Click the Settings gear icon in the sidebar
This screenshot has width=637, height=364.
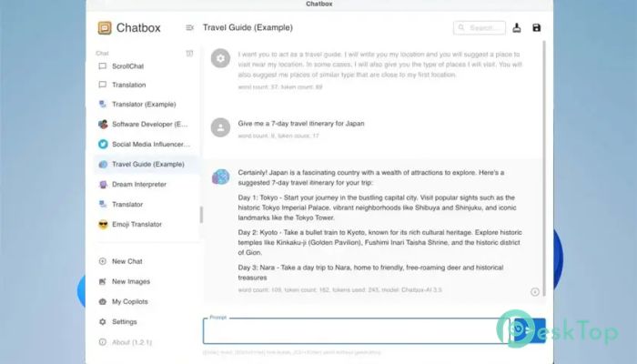tap(102, 322)
